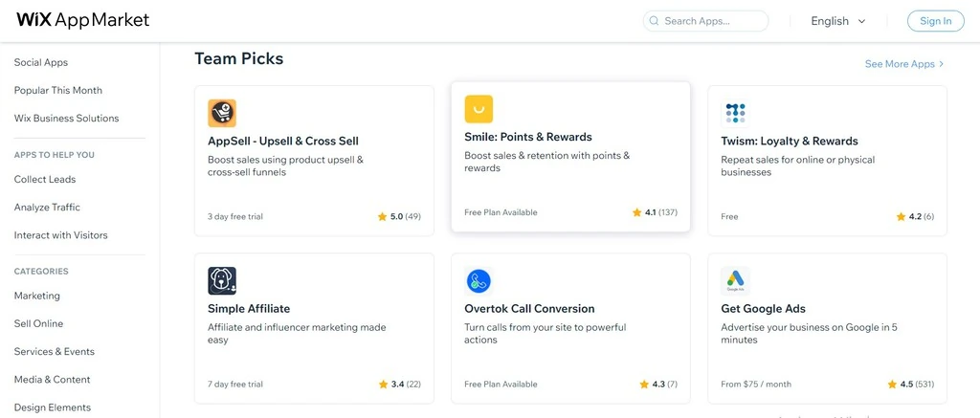Click the AppSell 5.0 star rating
The height and width of the screenshot is (418, 980).
click(399, 217)
